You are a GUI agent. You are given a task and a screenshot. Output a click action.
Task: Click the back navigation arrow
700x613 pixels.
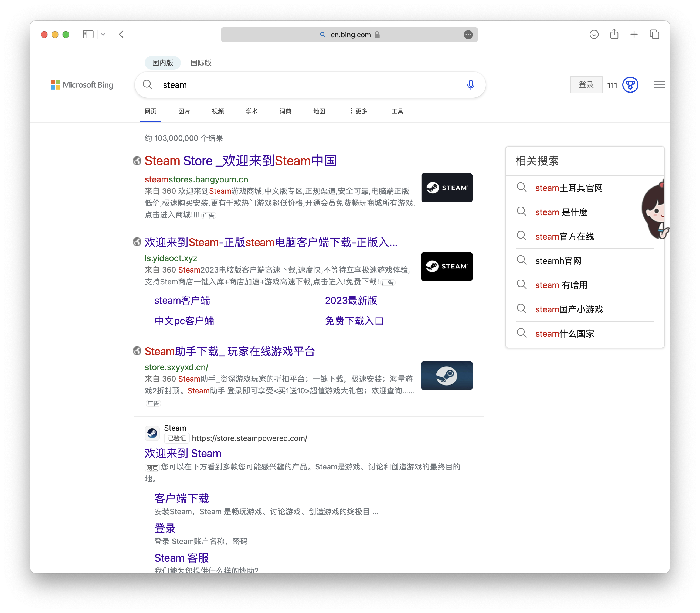pyautogui.click(x=121, y=34)
